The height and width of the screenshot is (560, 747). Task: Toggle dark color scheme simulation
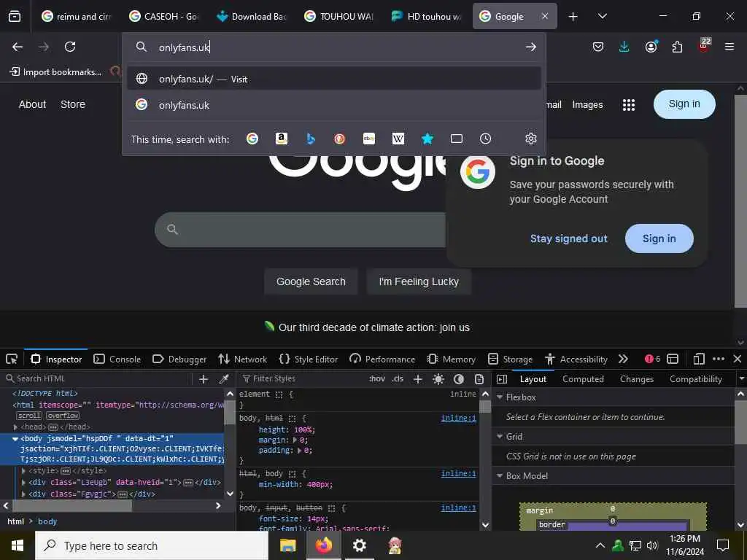[459, 379]
